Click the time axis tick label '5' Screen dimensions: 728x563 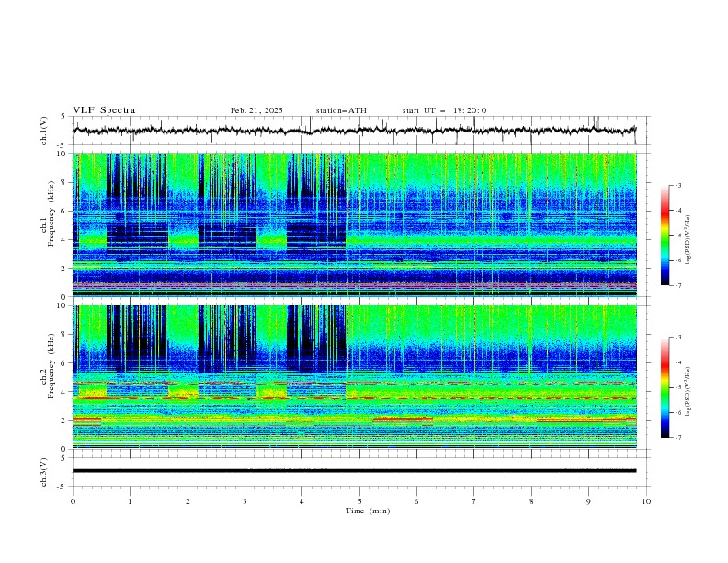359,501
